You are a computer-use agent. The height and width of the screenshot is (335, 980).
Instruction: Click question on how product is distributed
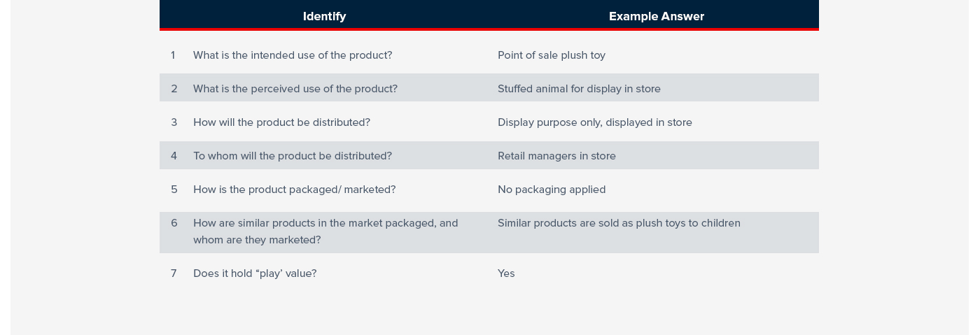point(281,122)
